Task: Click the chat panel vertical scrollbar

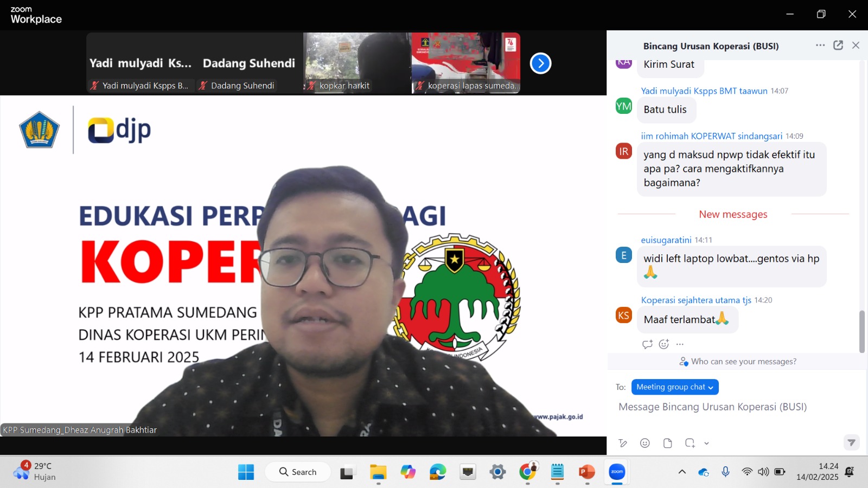Action: 861,331
